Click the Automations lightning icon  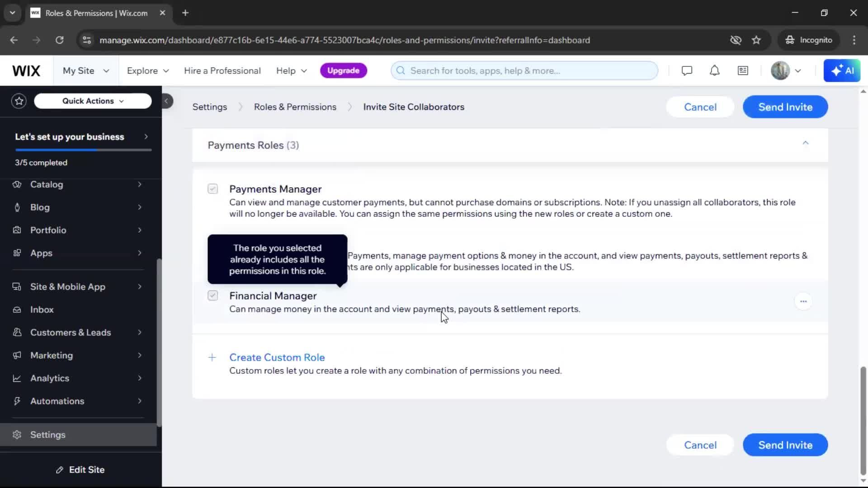click(17, 401)
